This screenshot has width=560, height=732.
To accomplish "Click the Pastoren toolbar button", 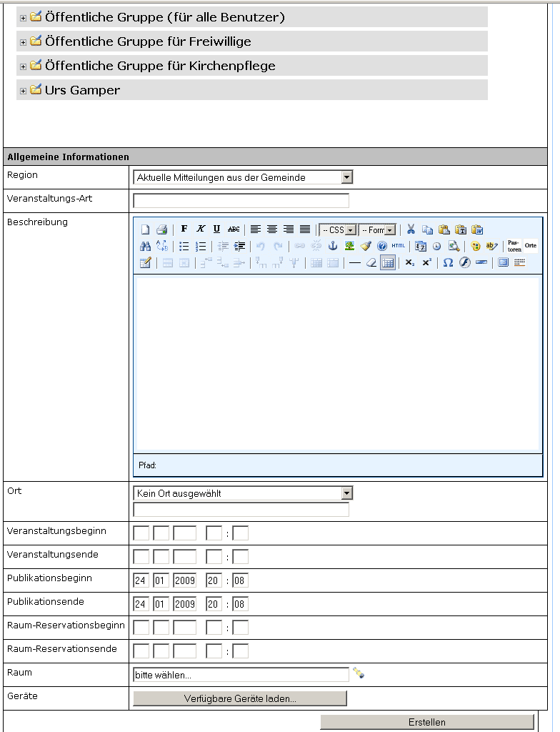I will (x=514, y=246).
